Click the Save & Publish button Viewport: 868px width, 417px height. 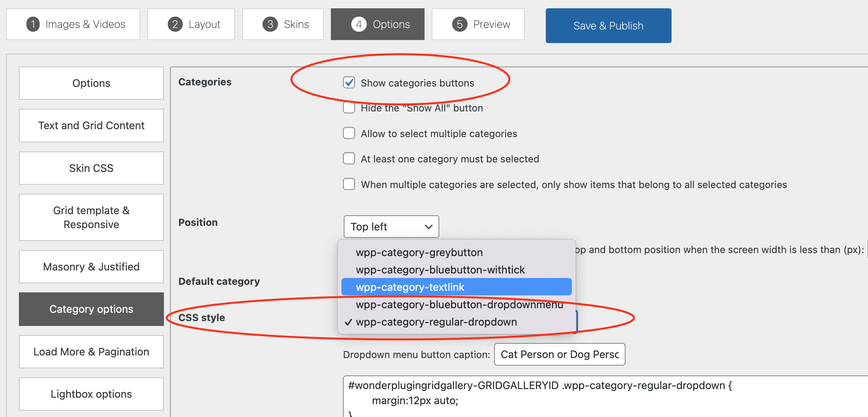click(608, 25)
